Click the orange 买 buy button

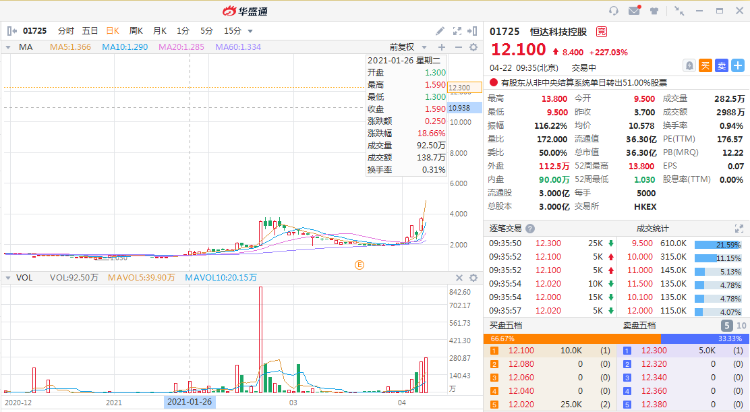(x=706, y=66)
